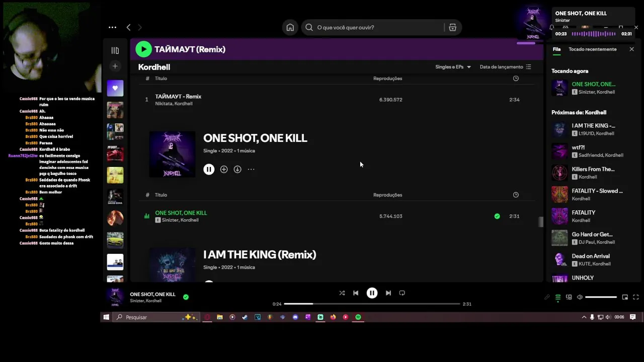The width and height of the screenshot is (644, 362).
Task: Seek on the song progress bar
Action: tap(372, 304)
